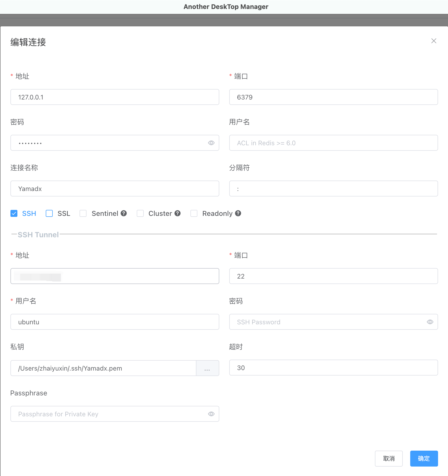Edit the SSH username ubuntu field
Screen dimensions: 448x476
[x=115, y=322]
